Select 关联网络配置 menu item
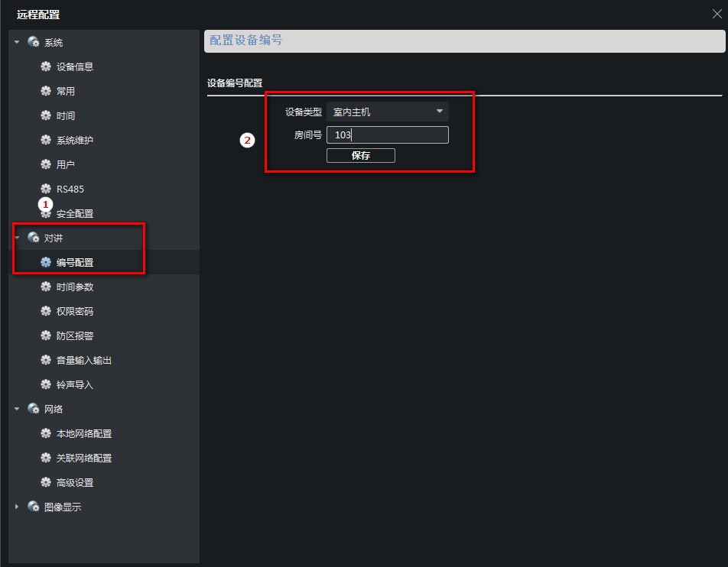 [84, 458]
